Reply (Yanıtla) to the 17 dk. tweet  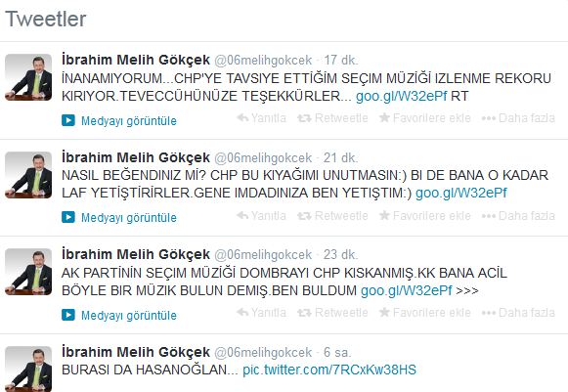(261, 117)
